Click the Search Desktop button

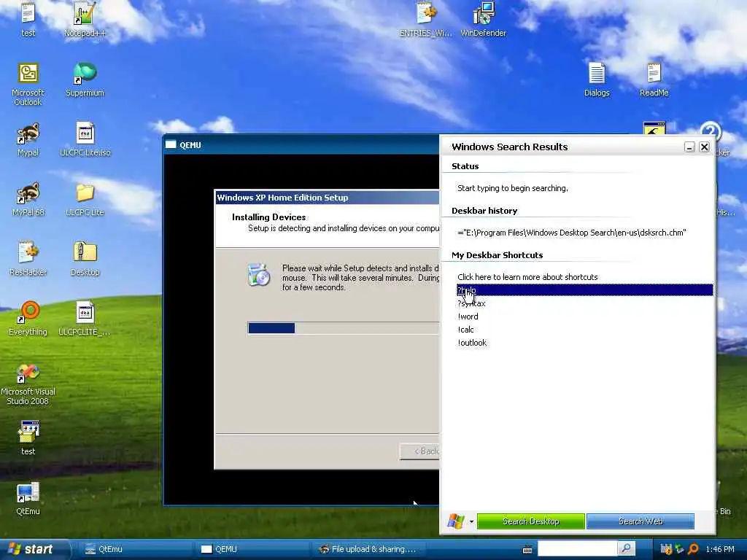[531, 521]
